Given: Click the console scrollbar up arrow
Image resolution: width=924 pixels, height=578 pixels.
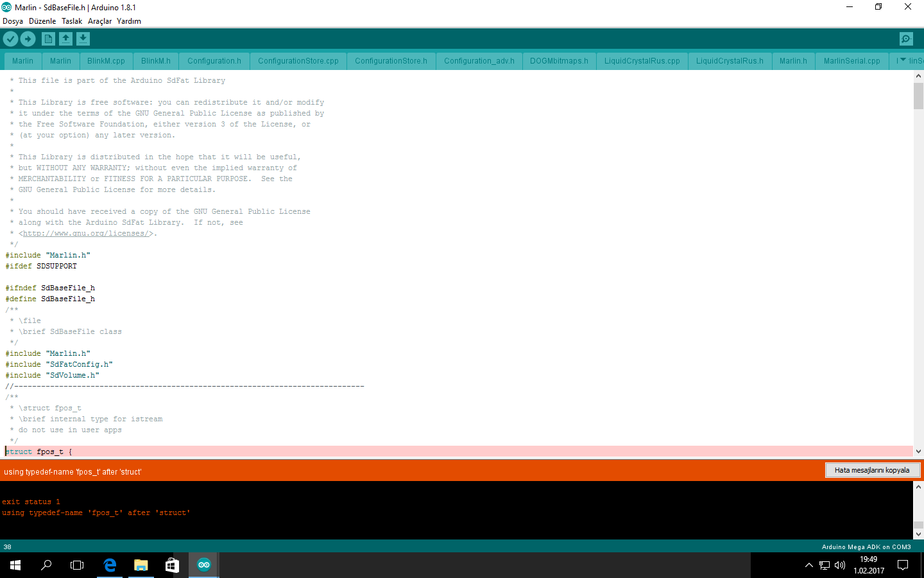Looking at the screenshot, I should pyautogui.click(x=918, y=487).
